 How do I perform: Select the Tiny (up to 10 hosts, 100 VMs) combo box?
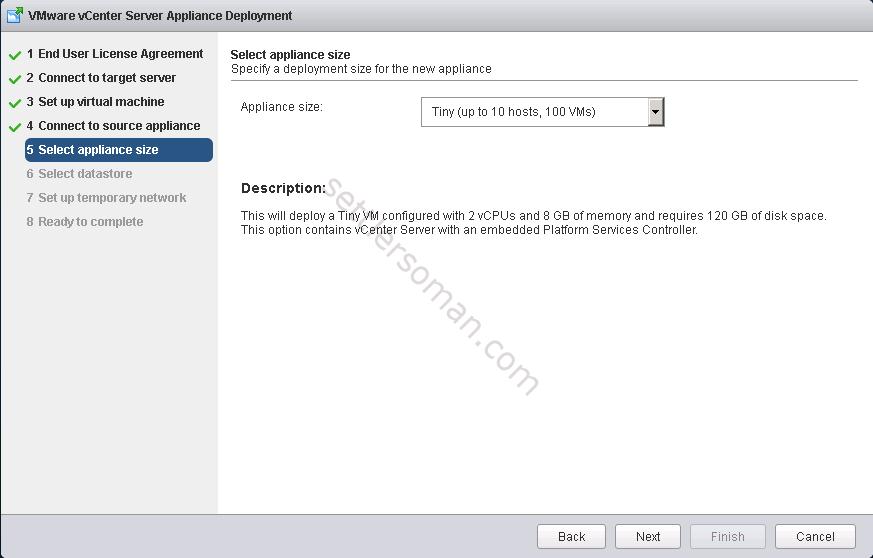click(542, 112)
